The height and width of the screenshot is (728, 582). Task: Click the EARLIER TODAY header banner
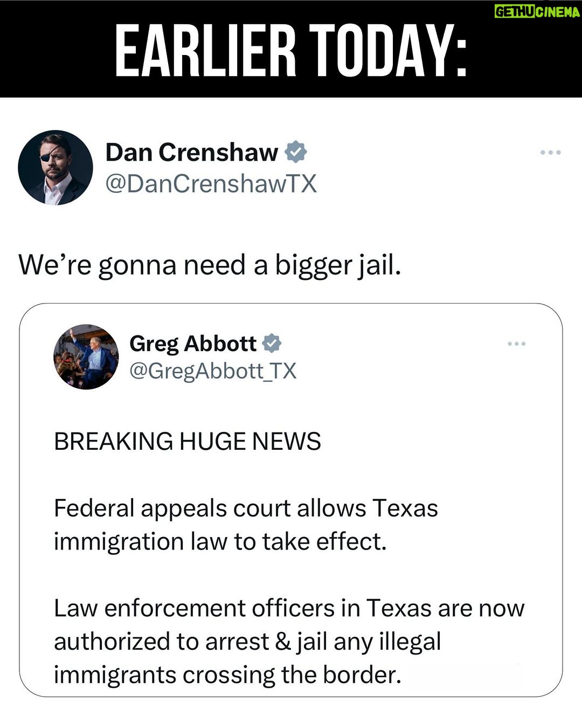291,49
